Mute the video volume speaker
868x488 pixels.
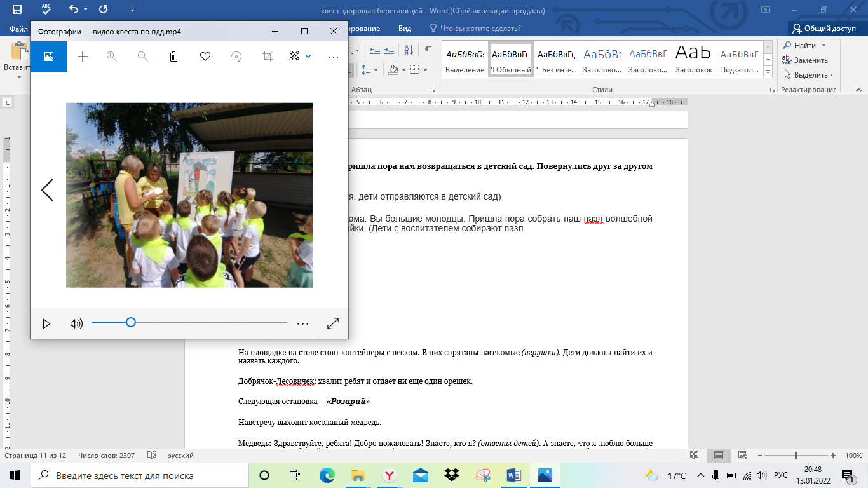tap(76, 323)
